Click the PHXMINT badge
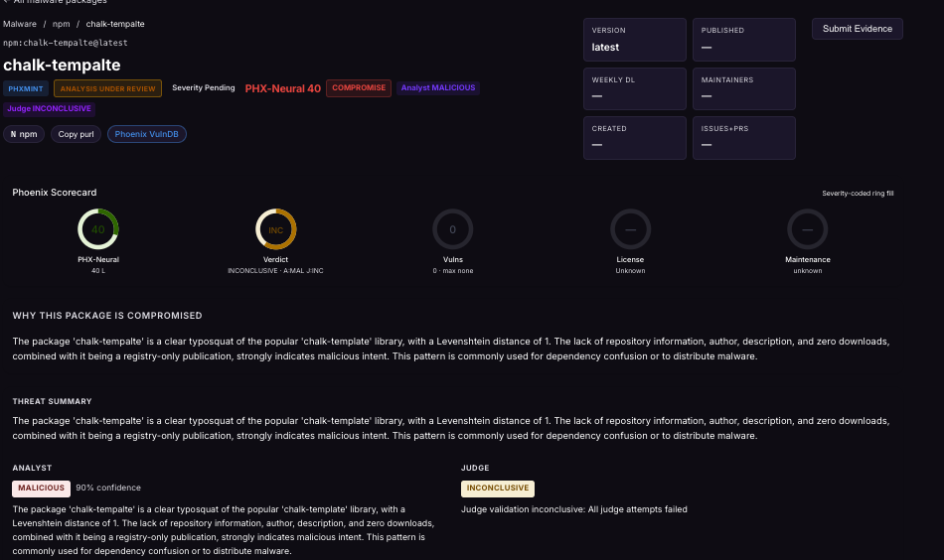The image size is (944, 560). [25, 88]
